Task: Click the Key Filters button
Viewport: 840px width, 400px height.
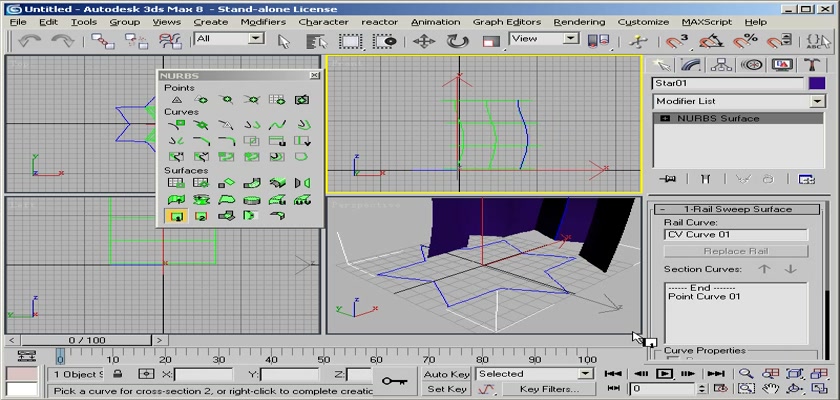Action: tap(549, 389)
